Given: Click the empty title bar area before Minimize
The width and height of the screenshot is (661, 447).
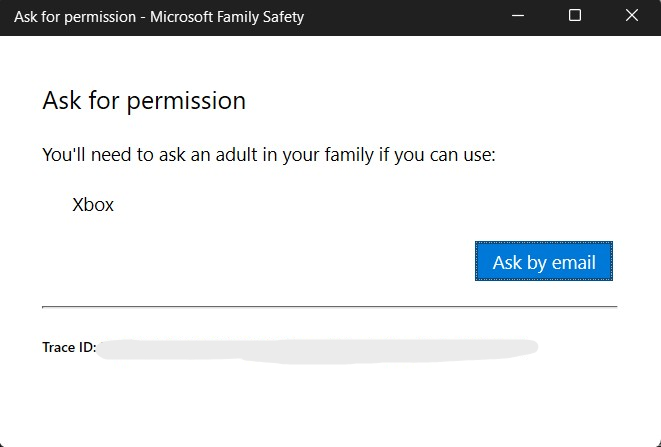Looking at the screenshot, I should point(400,16).
